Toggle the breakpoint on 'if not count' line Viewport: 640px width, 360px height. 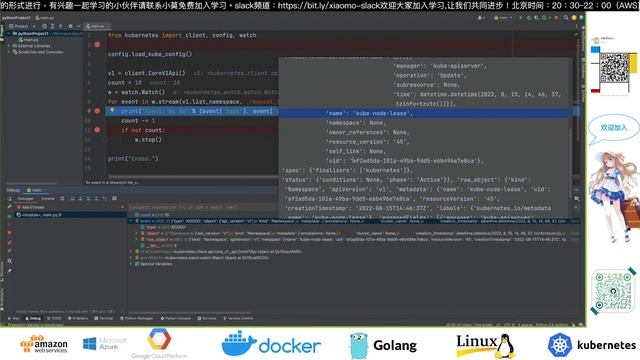[97, 130]
